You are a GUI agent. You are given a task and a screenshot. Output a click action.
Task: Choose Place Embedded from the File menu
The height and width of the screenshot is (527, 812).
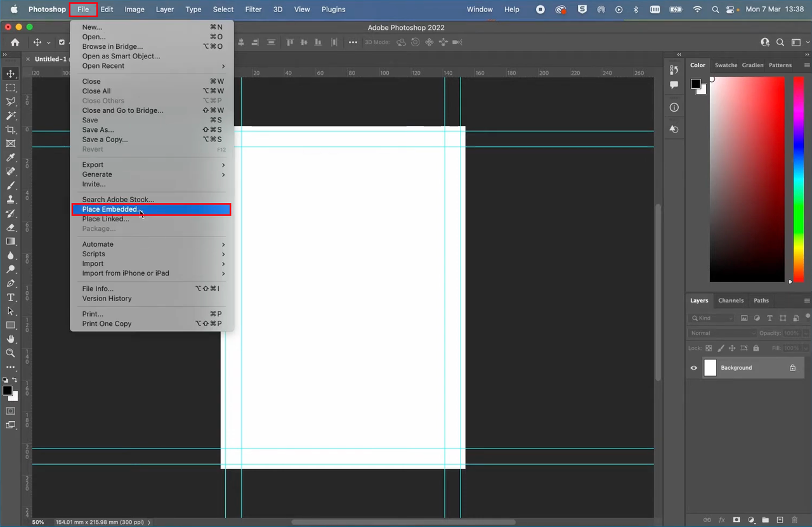pos(111,209)
